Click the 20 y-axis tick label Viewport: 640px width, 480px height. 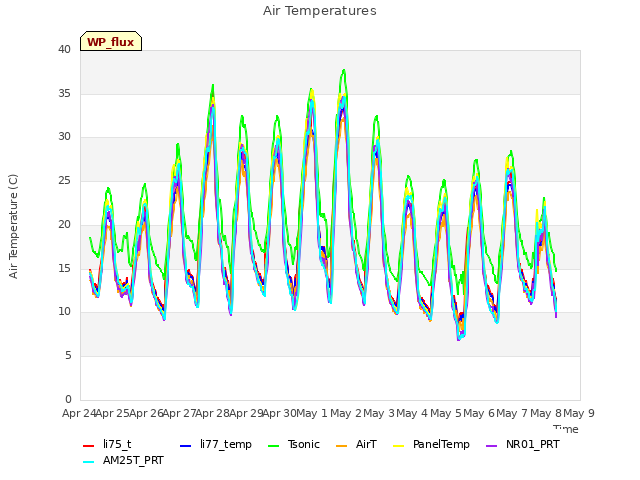64,224
